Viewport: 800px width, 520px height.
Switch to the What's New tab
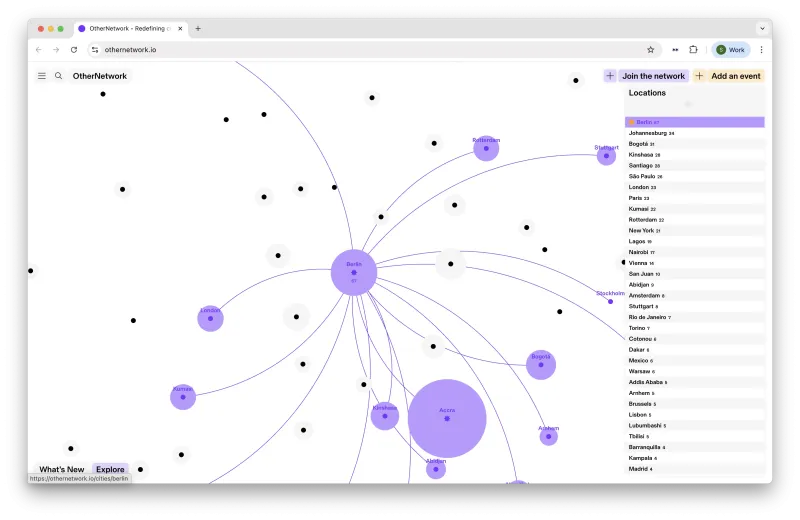pyautogui.click(x=62, y=469)
